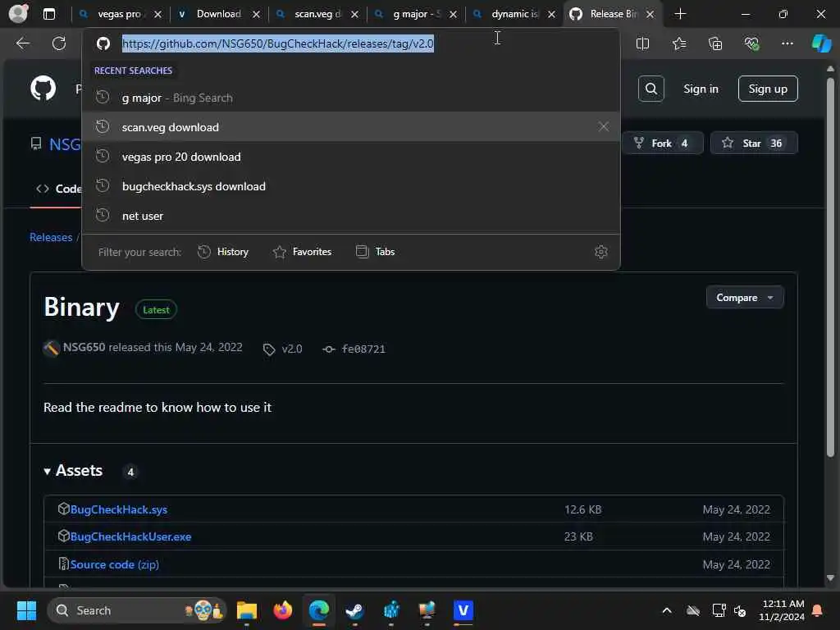Go back with the back arrow
This screenshot has height=630, width=840.
coord(22,43)
